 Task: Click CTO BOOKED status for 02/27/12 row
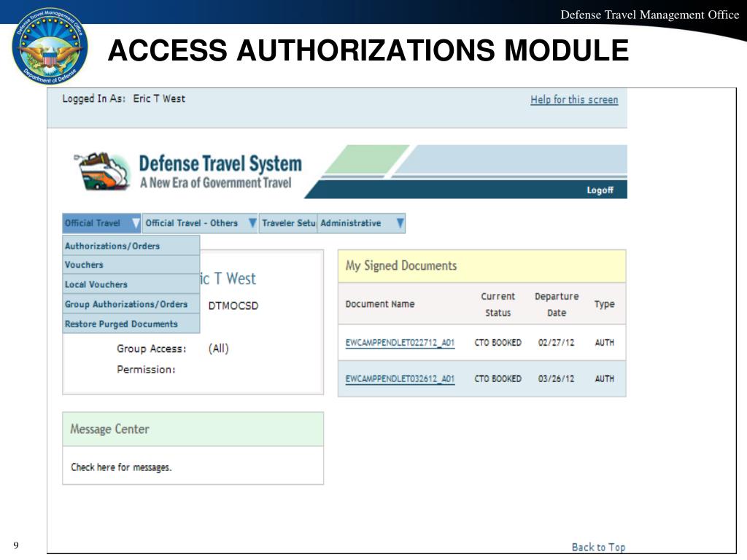(x=498, y=343)
